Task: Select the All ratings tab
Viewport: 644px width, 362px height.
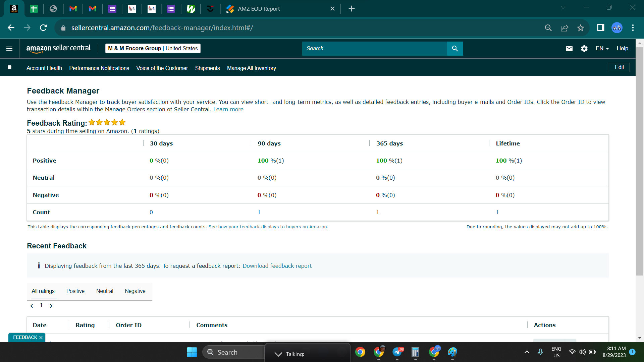Action: pyautogui.click(x=43, y=291)
